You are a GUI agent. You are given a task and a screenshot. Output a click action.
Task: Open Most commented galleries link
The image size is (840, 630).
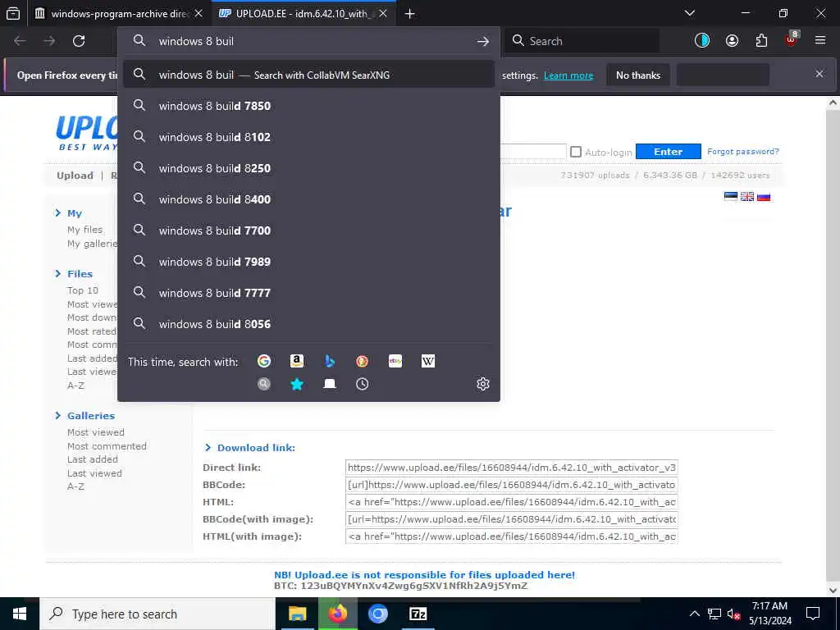(x=107, y=446)
